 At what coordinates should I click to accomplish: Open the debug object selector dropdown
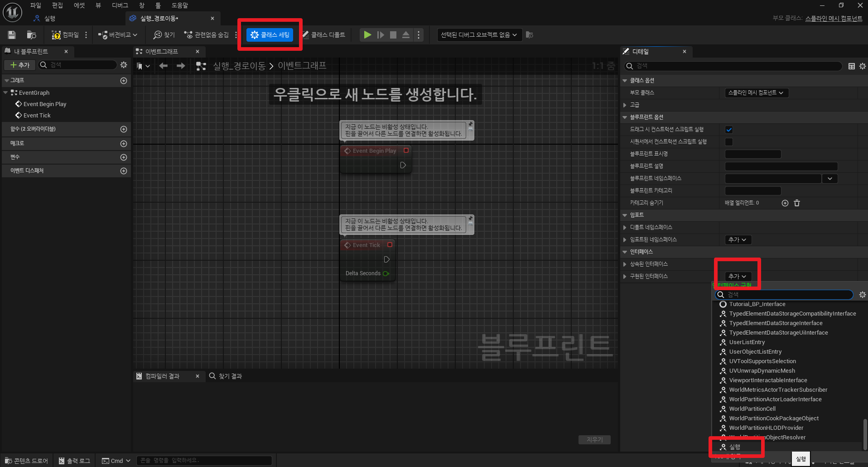click(479, 35)
